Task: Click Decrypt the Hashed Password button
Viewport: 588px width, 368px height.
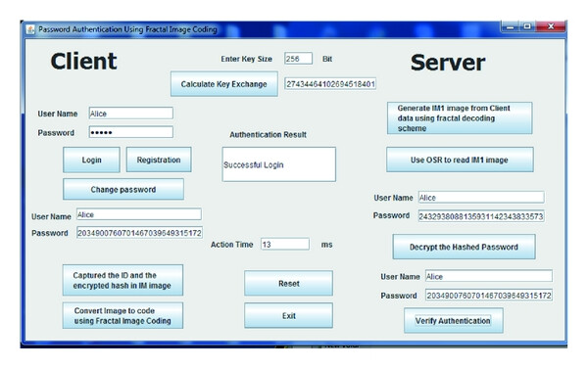Action: coord(464,247)
